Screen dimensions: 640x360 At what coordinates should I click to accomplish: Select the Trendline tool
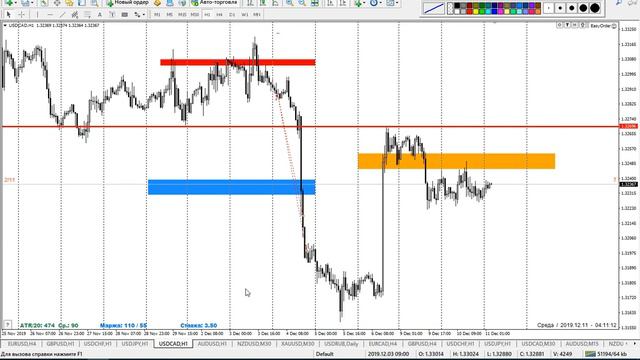click(62, 15)
